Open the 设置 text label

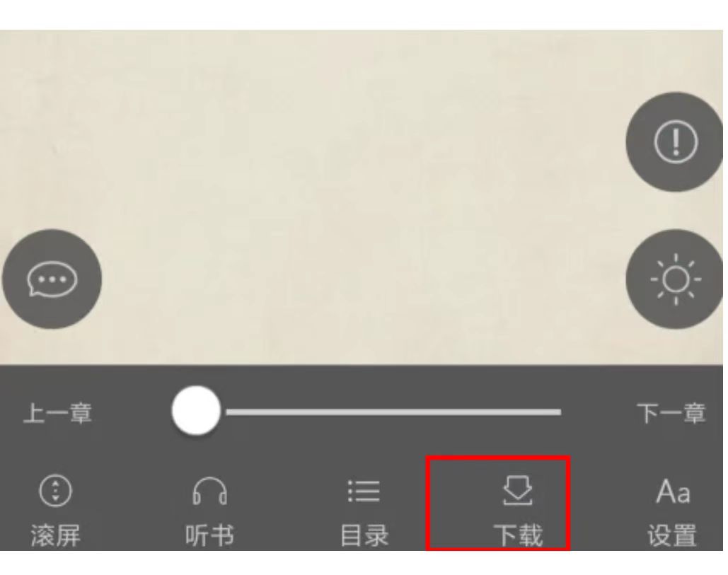pyautogui.click(x=672, y=535)
